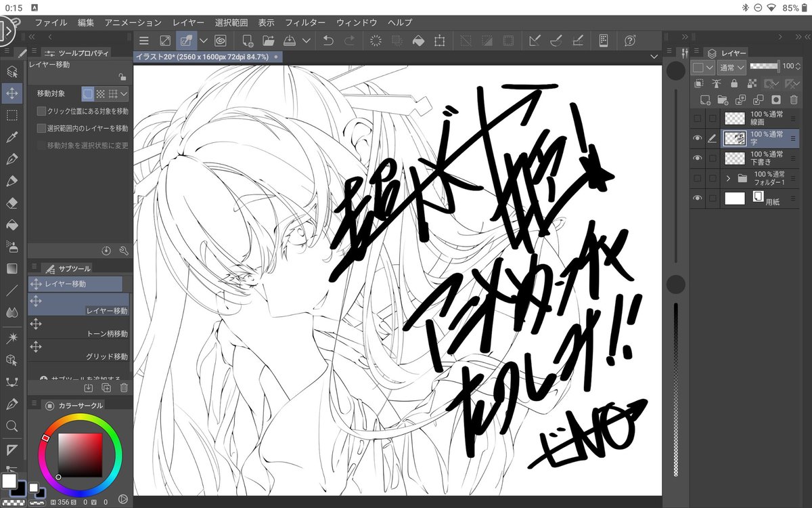Open the 編集 menu
The width and height of the screenshot is (812, 508).
point(86,22)
